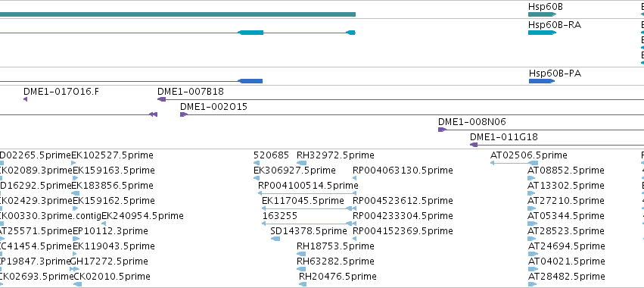Open the Hsp60B-RA label link
This screenshot has height=288, width=644.
(x=555, y=25)
